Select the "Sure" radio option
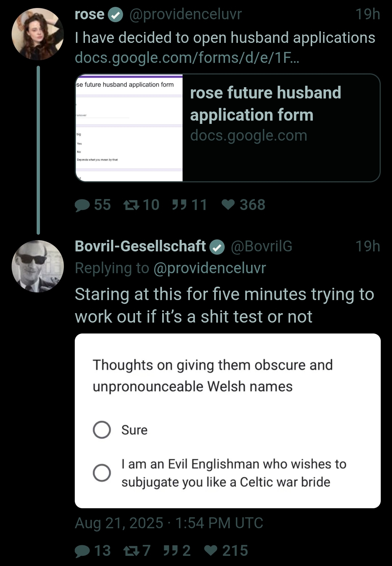 click(102, 430)
